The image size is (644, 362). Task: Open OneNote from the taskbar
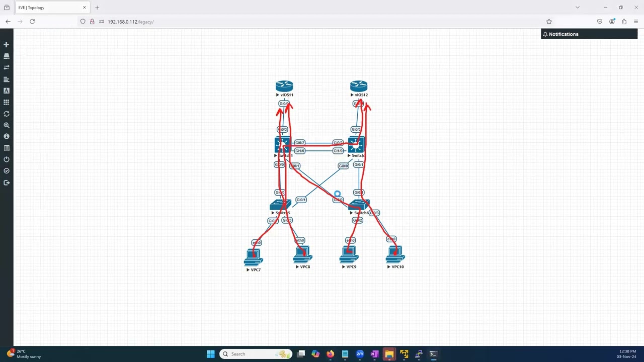374,354
